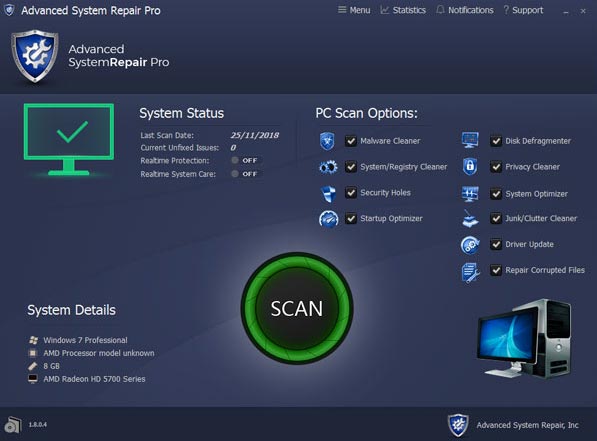Uncheck the Malware Cleaner checkbox

point(351,141)
